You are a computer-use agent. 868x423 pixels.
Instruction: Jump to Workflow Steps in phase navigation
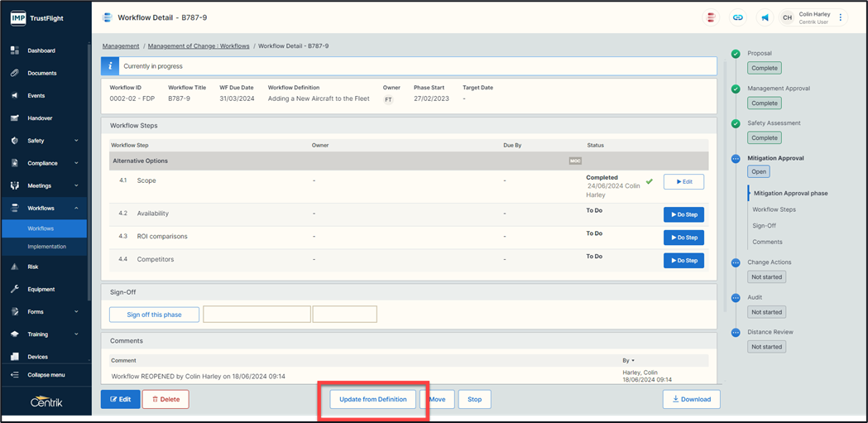[774, 209]
